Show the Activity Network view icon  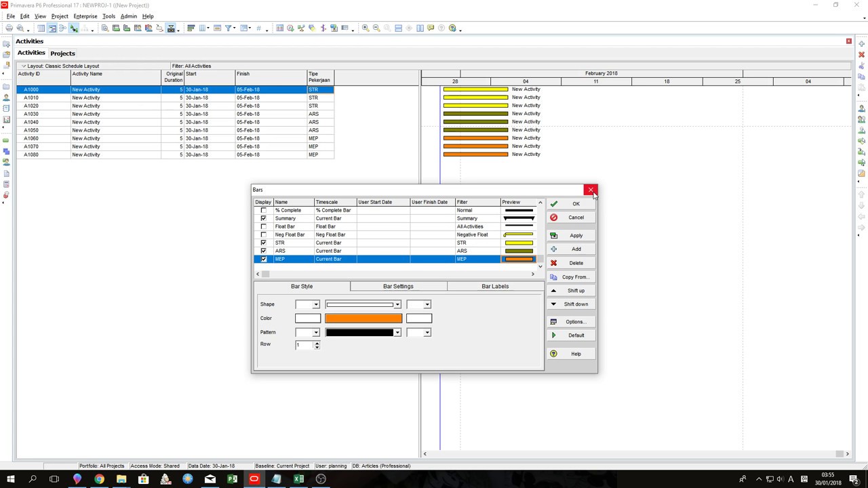[x=62, y=28]
